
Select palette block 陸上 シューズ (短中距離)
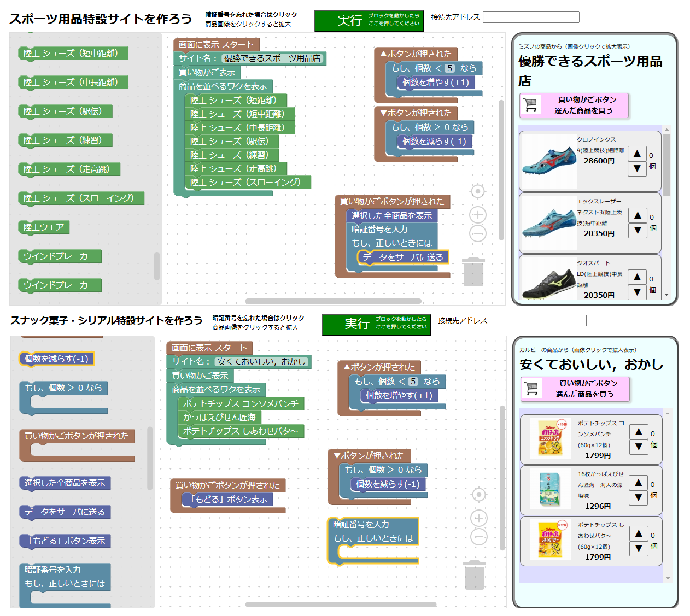[73, 54]
